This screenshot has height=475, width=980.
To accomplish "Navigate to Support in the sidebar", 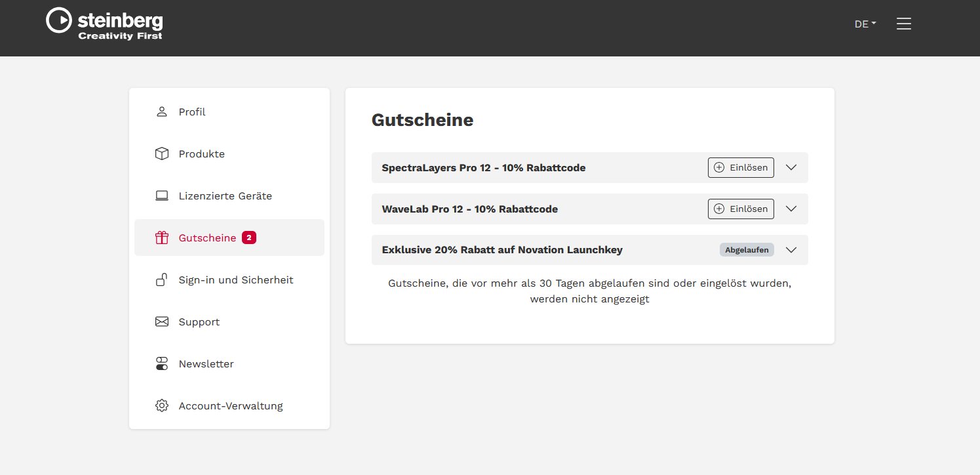I will [x=229, y=321].
